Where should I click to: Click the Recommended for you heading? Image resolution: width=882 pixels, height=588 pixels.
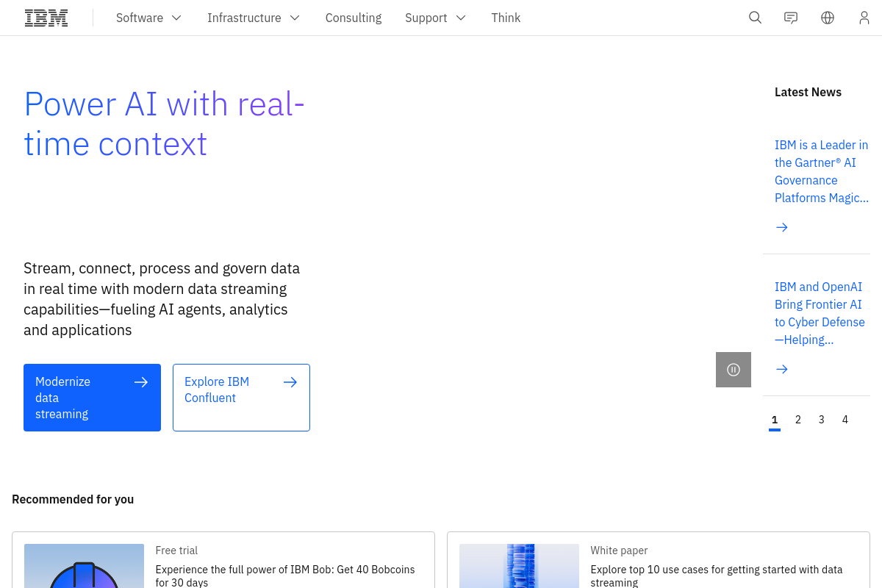[73, 500]
